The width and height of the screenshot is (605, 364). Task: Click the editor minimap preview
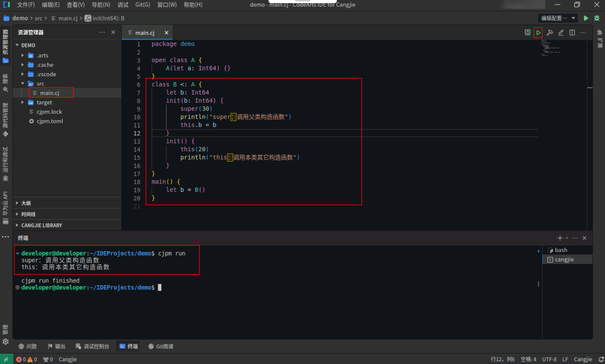coord(550,48)
